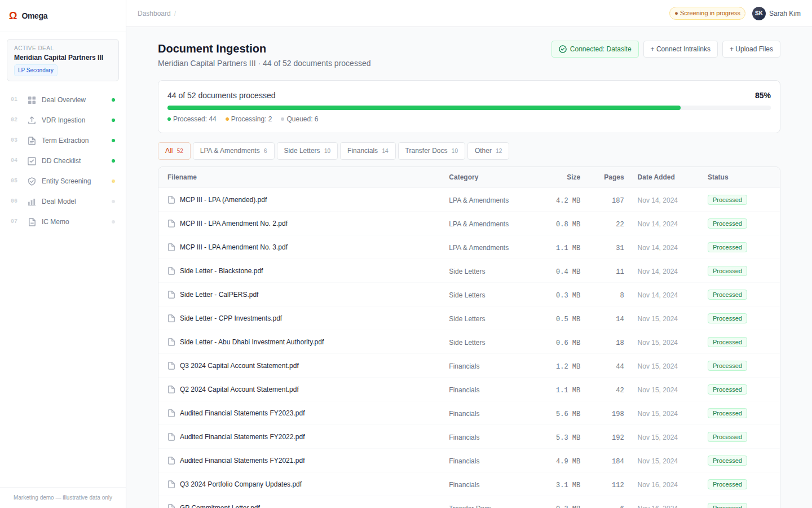Screen dimensions: 812x508
Task: Show the Financials documents tab
Action: point(368,151)
